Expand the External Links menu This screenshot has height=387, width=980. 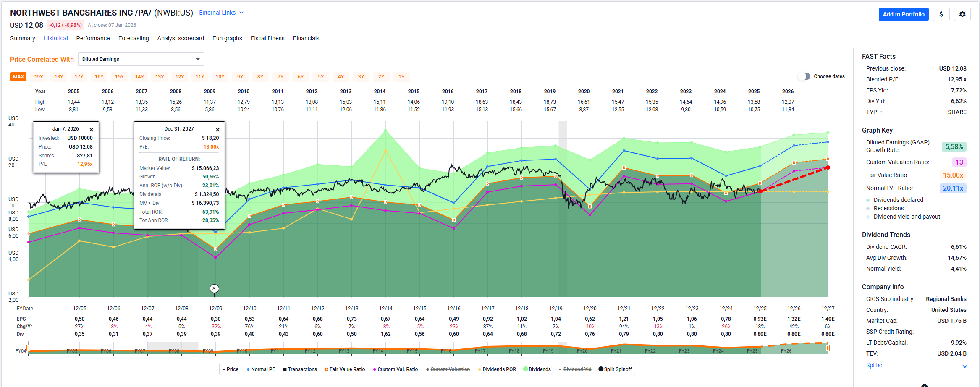[x=221, y=13]
